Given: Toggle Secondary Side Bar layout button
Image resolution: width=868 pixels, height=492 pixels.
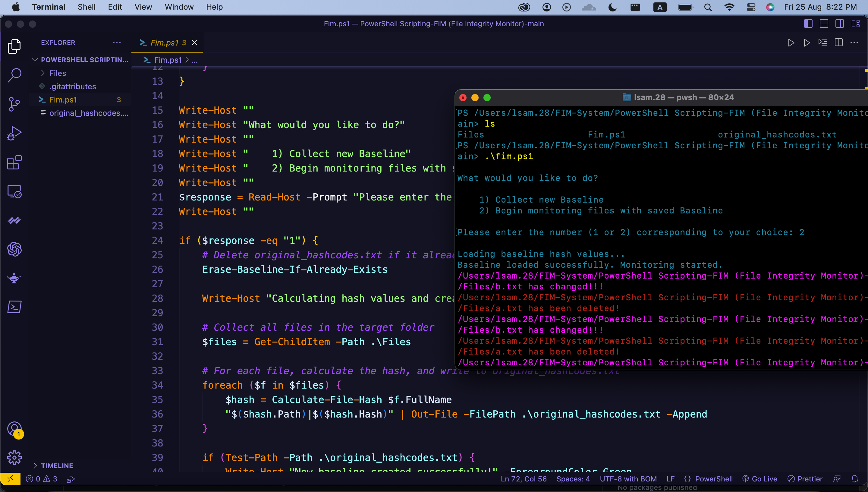Looking at the screenshot, I should click(x=840, y=24).
